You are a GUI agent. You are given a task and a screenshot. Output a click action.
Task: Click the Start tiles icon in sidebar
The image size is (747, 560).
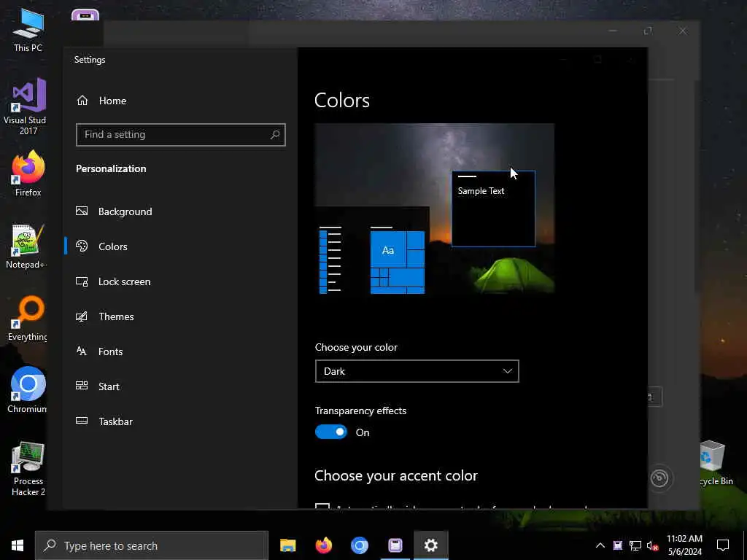click(82, 386)
